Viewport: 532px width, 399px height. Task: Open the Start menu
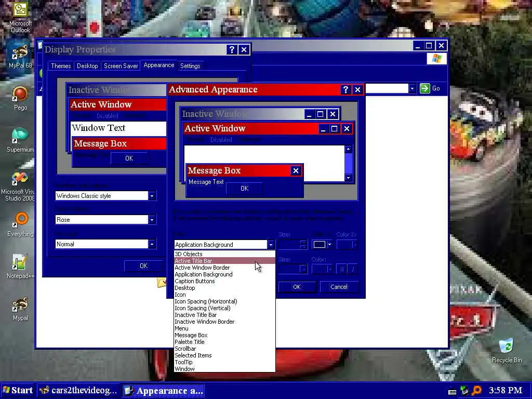(18, 390)
